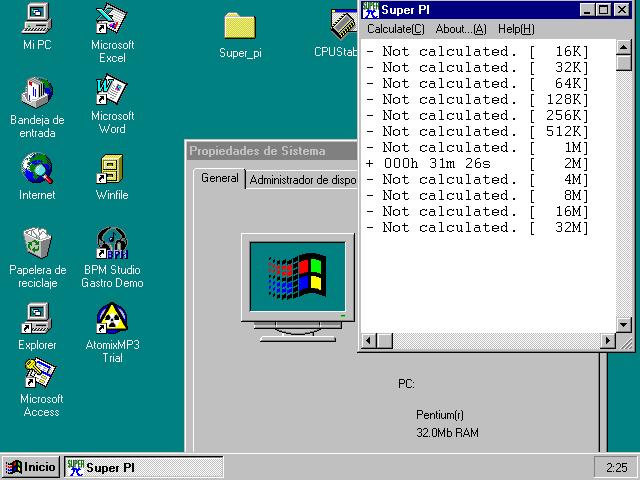640x480 pixels.
Task: Click Super PI vertical scroll down arrow
Action: pos(623,325)
